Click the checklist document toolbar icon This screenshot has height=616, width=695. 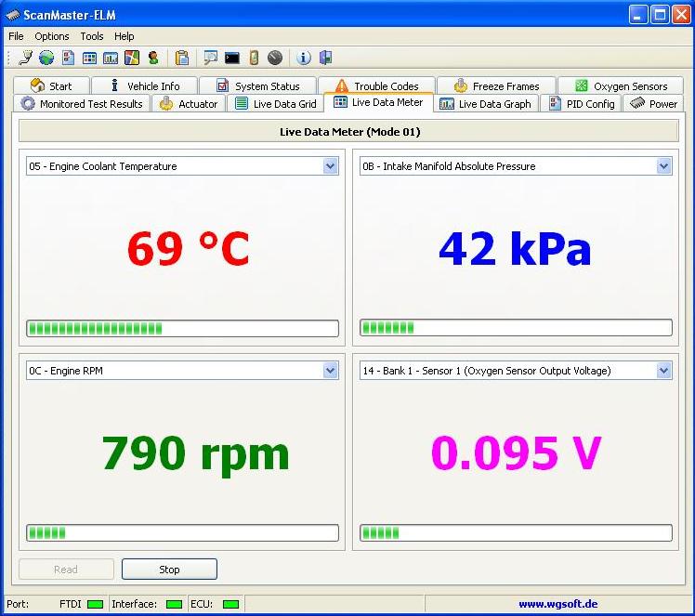click(x=68, y=58)
